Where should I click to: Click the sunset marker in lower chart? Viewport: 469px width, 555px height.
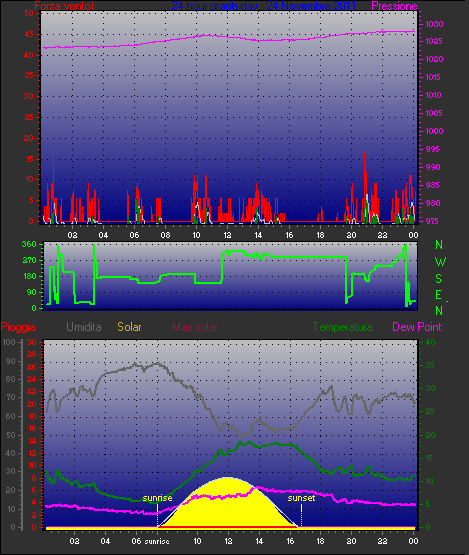point(301,498)
